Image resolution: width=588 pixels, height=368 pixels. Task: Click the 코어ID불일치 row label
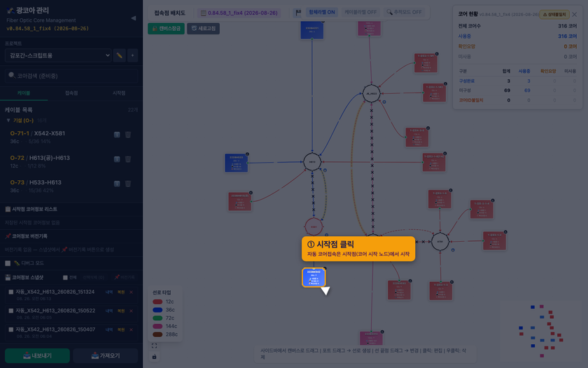tap(471, 100)
